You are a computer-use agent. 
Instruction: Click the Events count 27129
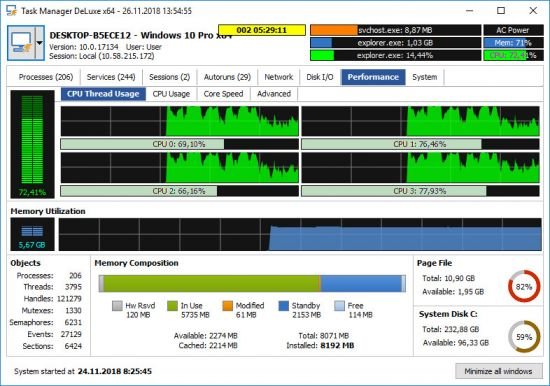coord(71,334)
